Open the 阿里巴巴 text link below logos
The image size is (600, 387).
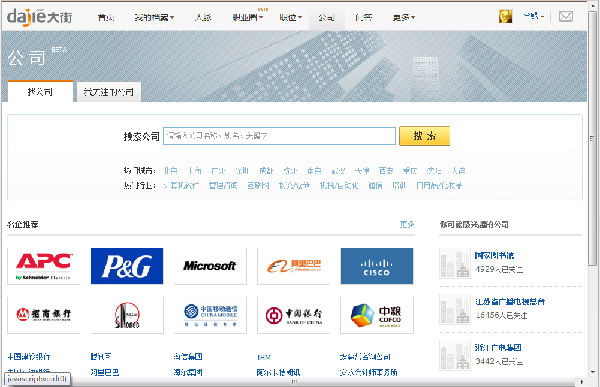click(105, 372)
